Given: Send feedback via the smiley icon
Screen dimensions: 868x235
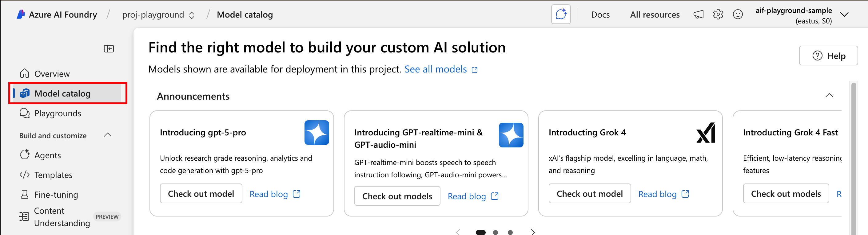Looking at the screenshot, I should point(738,14).
